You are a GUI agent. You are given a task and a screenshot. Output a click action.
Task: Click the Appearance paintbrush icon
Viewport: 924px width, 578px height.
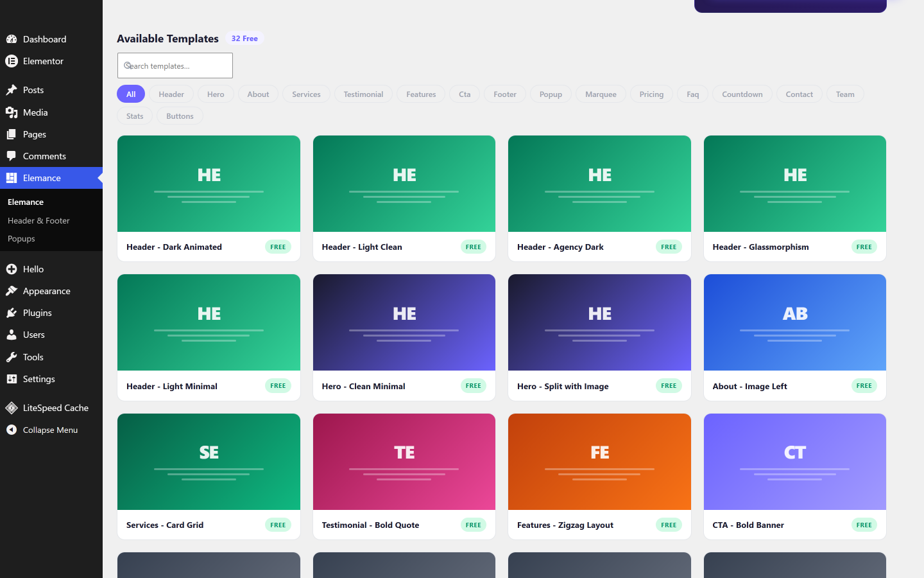(x=12, y=291)
